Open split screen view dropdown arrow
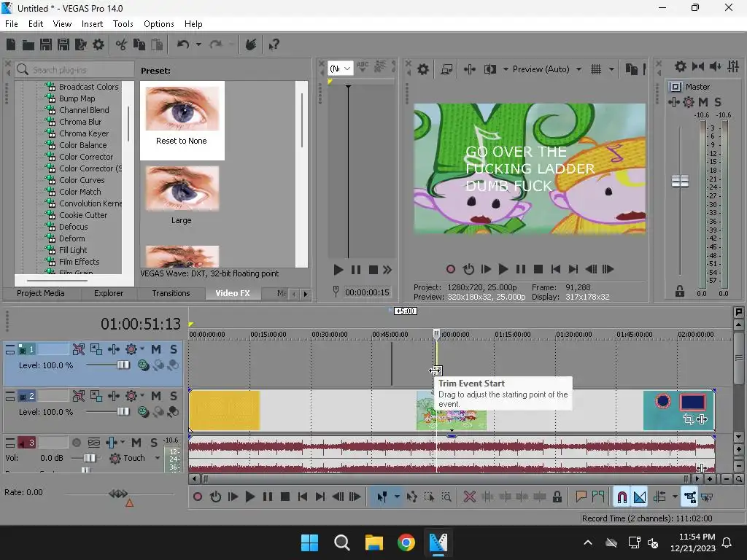Viewport: 747px width, 560px height. pos(505,69)
